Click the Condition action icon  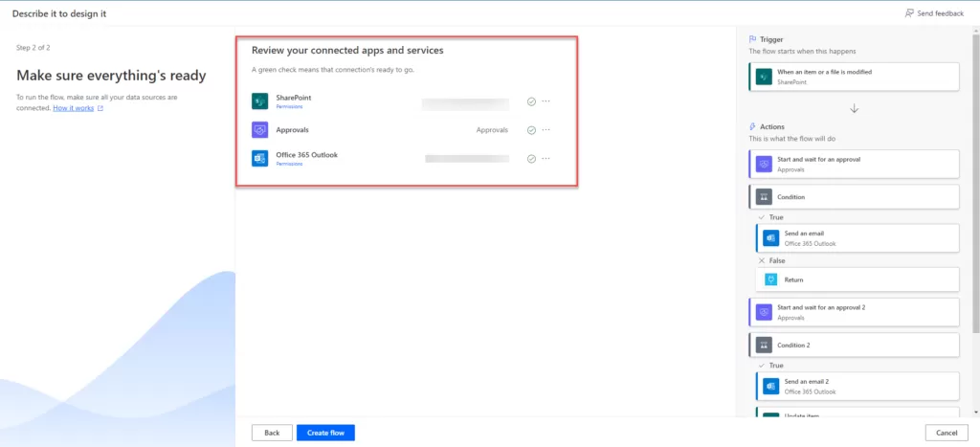(764, 197)
